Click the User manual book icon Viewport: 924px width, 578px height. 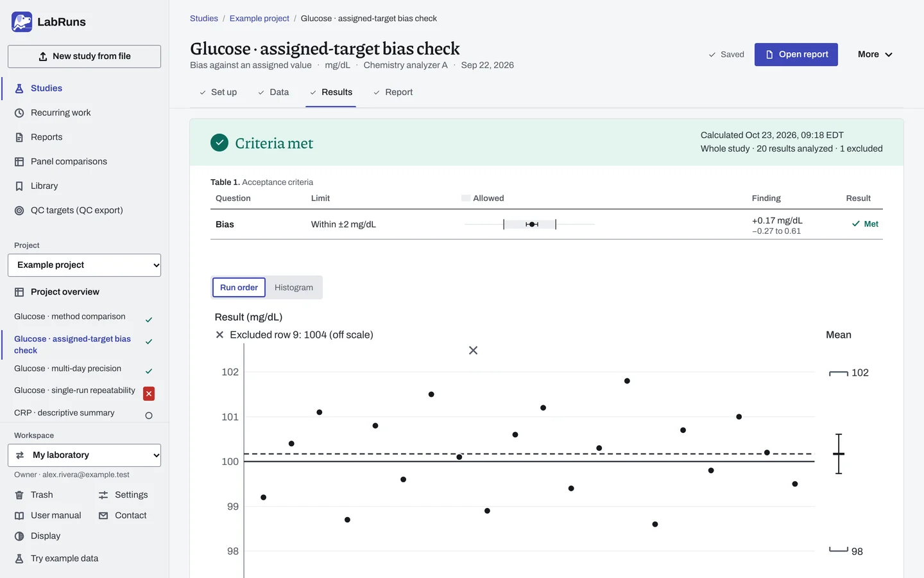19,516
